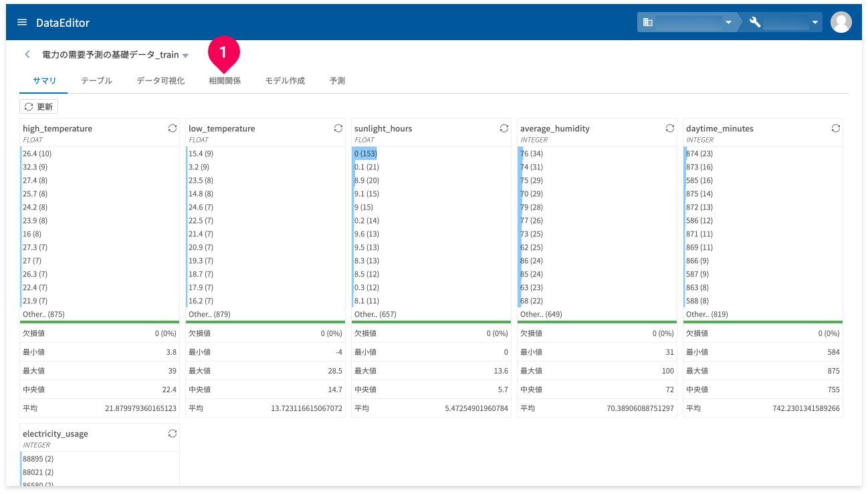Viewport: 868px width, 494px height.
Task: Open the データ可視化 tab
Action: (160, 81)
